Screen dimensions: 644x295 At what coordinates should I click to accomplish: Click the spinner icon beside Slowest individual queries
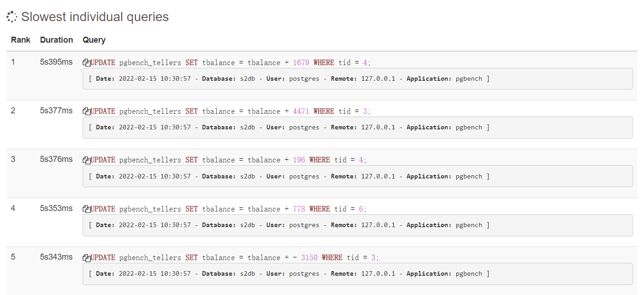12,17
